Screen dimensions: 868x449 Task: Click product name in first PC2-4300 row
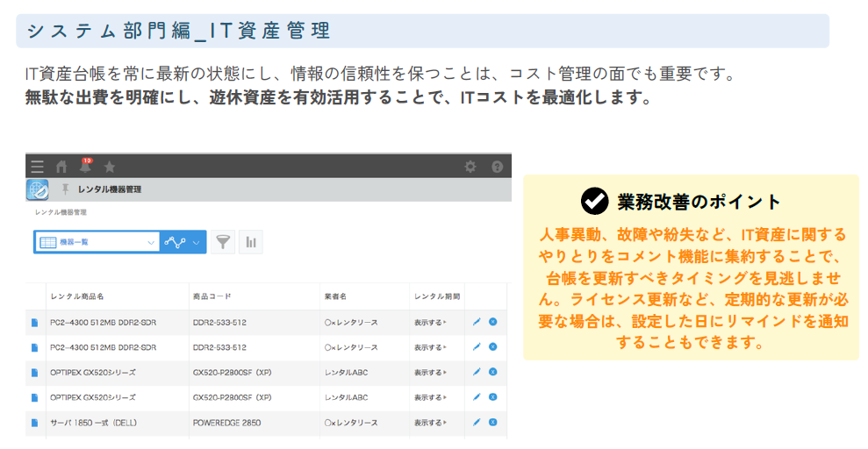103,323
